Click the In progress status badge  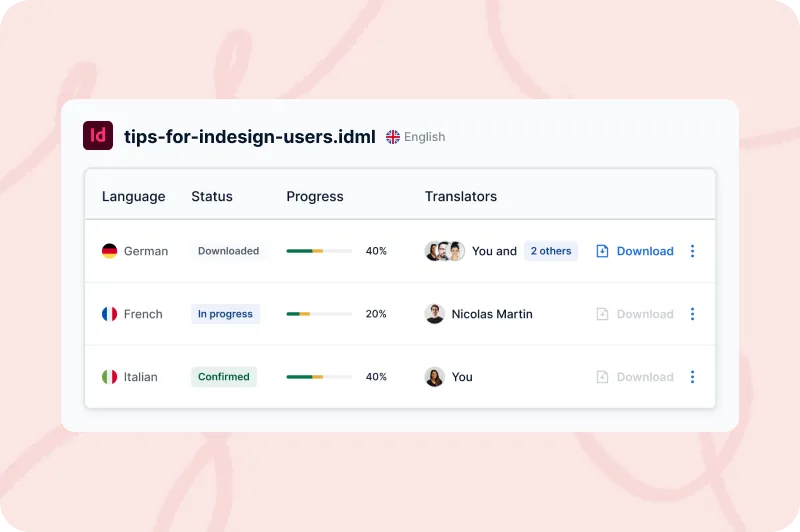click(x=226, y=314)
